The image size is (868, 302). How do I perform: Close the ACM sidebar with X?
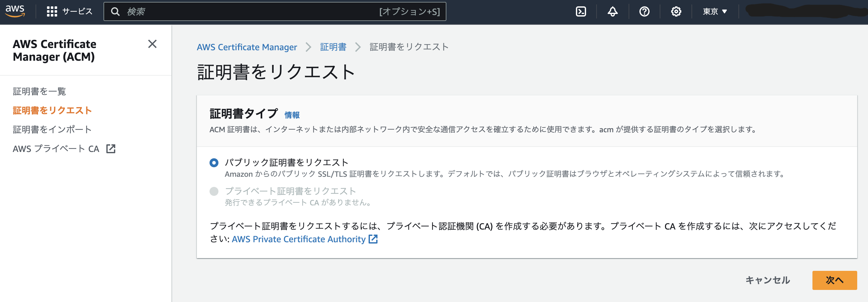pos(152,44)
